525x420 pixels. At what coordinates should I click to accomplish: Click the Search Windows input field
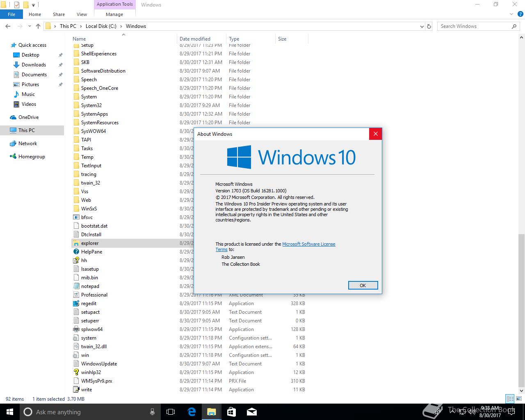point(474,26)
